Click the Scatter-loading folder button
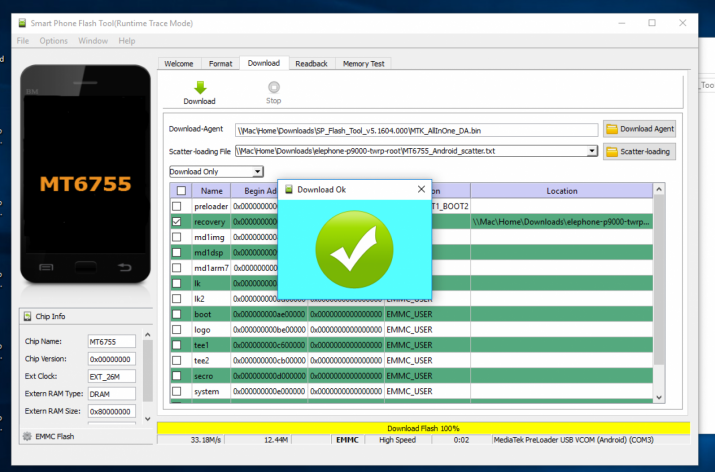 coord(640,151)
